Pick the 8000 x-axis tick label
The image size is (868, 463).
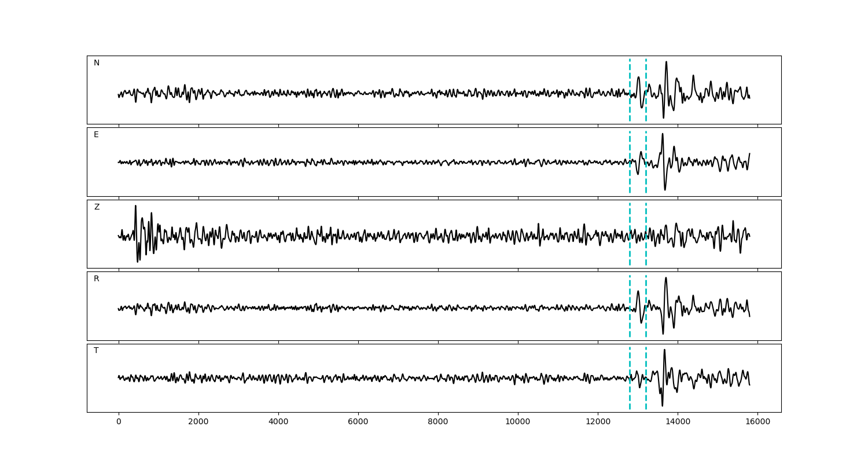[438, 422]
